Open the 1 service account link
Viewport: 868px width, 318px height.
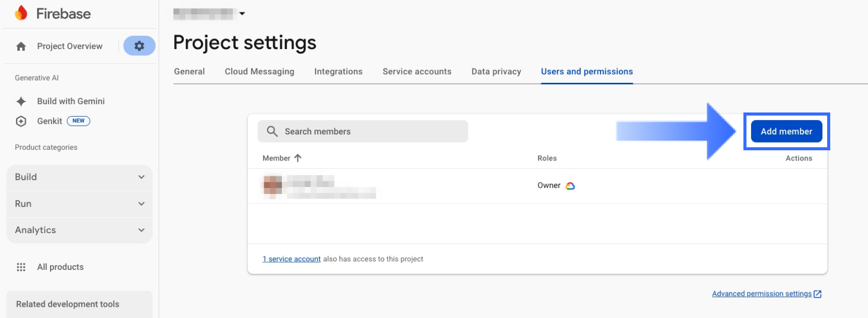click(x=292, y=259)
